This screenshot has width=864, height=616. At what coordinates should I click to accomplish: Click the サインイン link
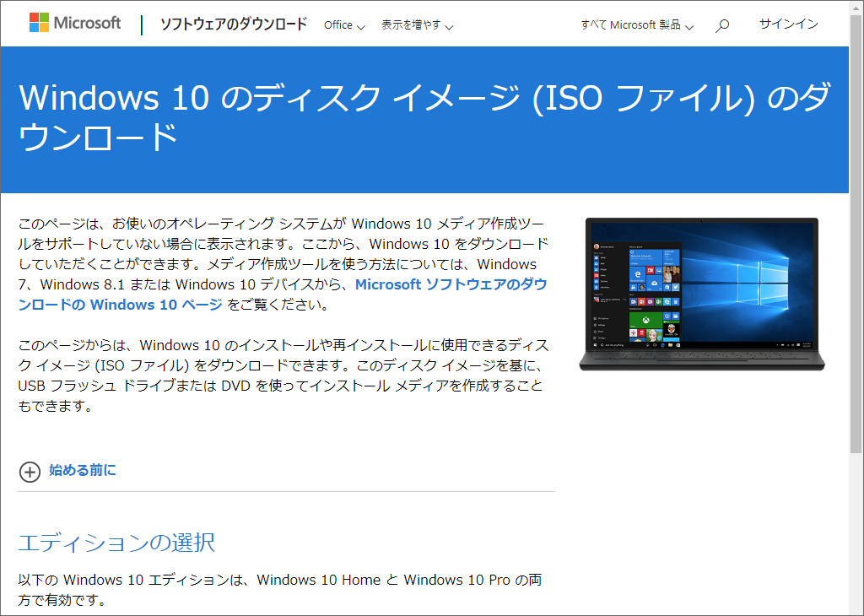[789, 24]
